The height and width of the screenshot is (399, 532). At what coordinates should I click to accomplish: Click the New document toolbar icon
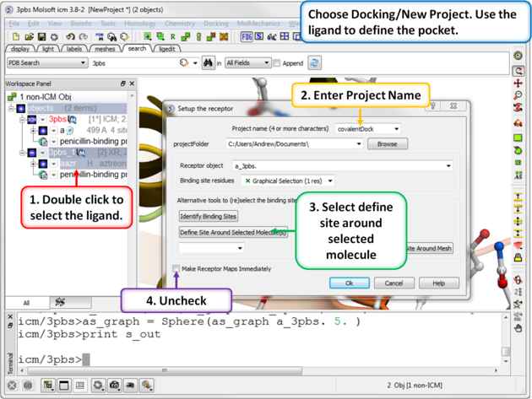point(16,37)
